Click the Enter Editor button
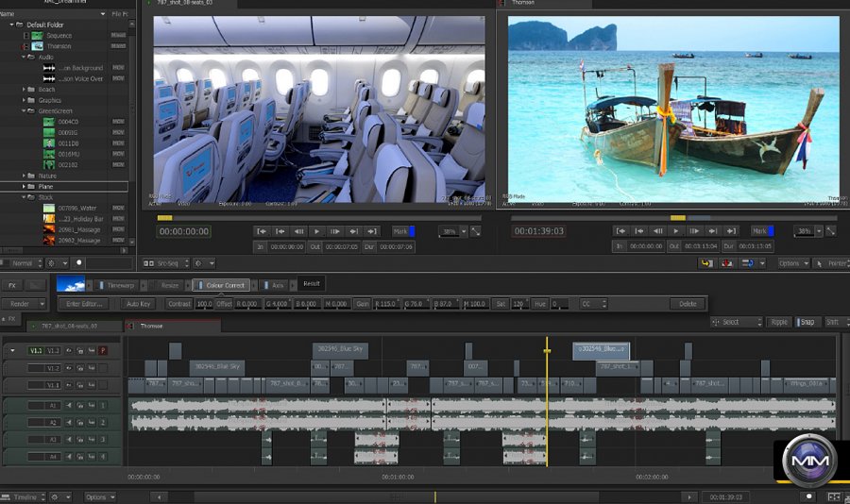The height and width of the screenshot is (504, 850). (86, 304)
